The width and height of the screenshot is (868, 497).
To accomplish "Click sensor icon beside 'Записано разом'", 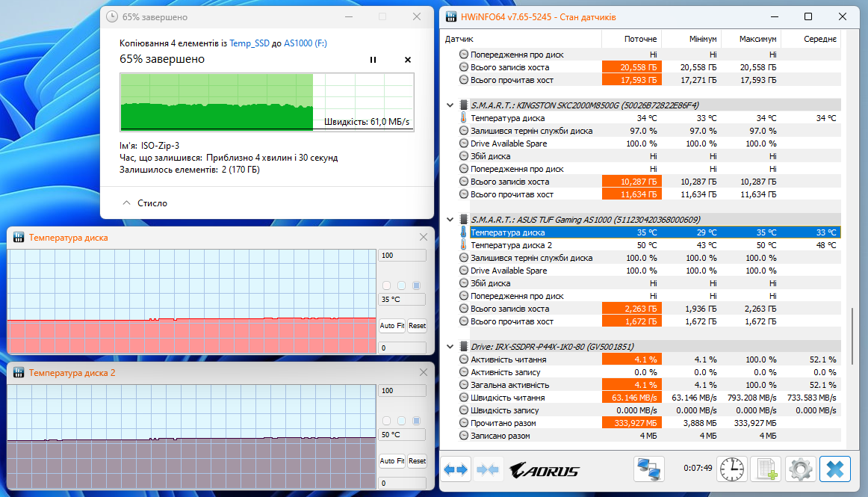I will coord(464,436).
